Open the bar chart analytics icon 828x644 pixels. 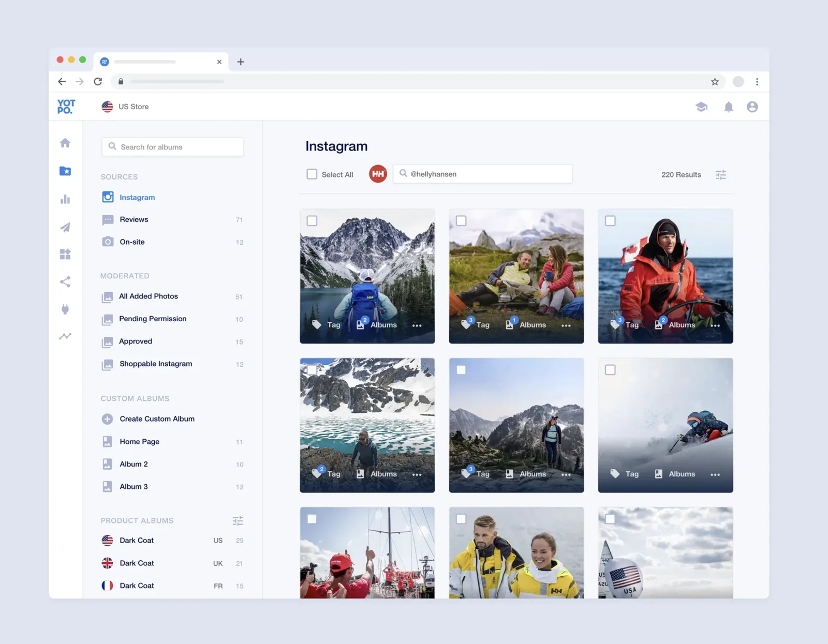[x=65, y=199]
